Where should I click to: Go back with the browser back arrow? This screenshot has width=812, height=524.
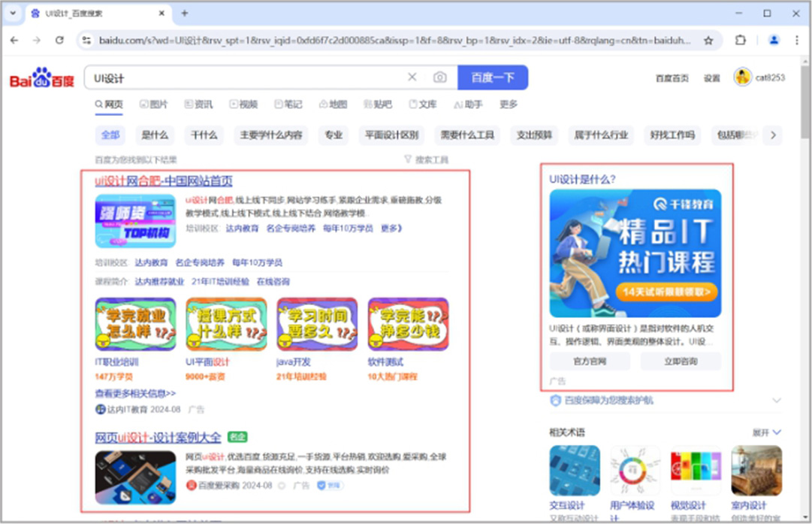14,40
